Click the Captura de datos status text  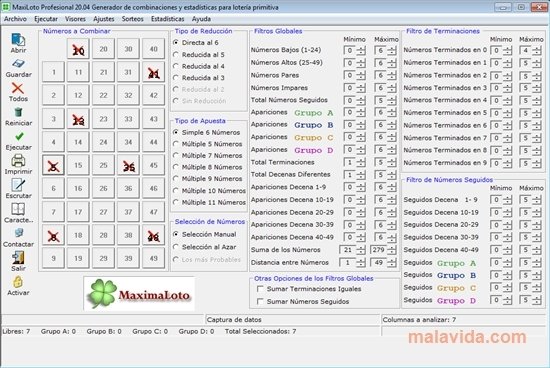point(234,320)
